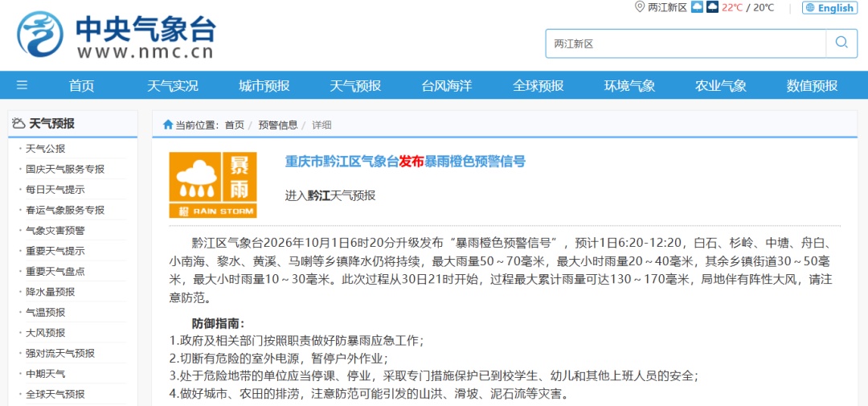Viewport: 868px width, 406px height.
Task: Open the 台风海洋 navigation tab
Action: pos(447,86)
